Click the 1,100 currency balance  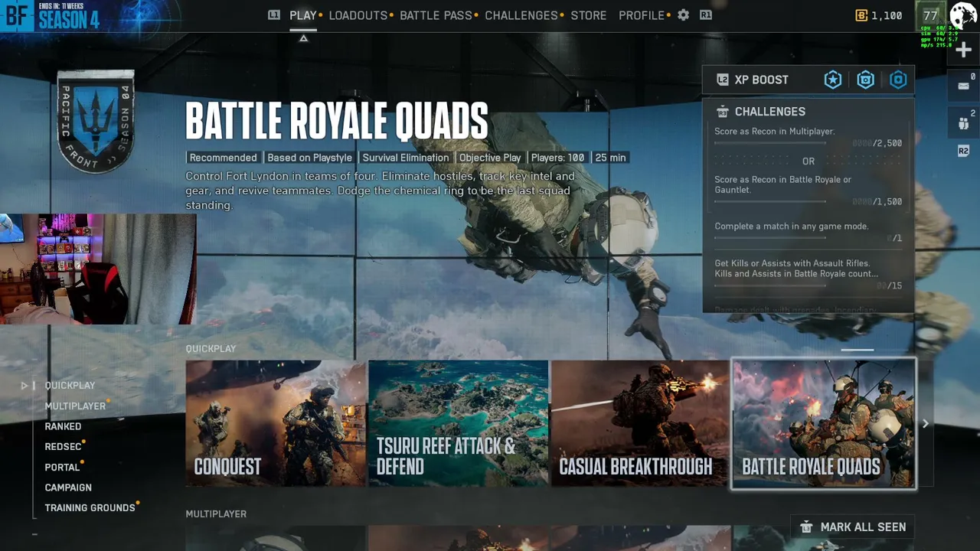point(887,15)
